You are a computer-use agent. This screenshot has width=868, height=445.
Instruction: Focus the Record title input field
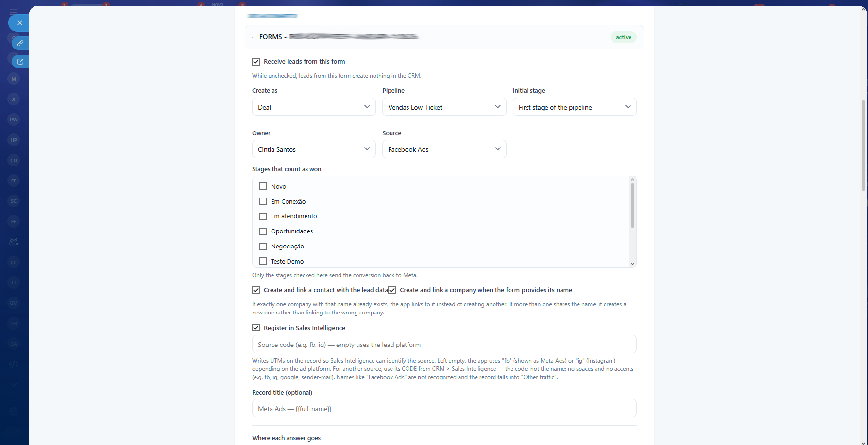pos(444,408)
